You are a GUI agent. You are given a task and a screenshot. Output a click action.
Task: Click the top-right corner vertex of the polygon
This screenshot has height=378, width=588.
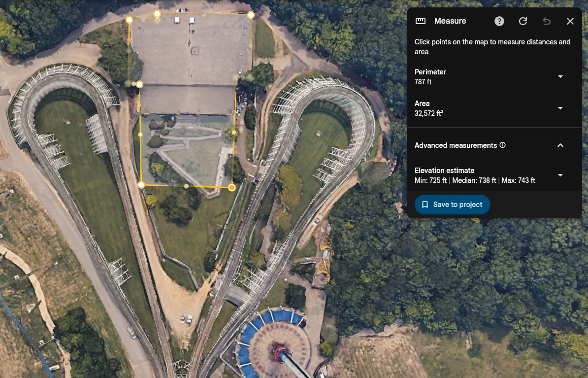pos(251,15)
